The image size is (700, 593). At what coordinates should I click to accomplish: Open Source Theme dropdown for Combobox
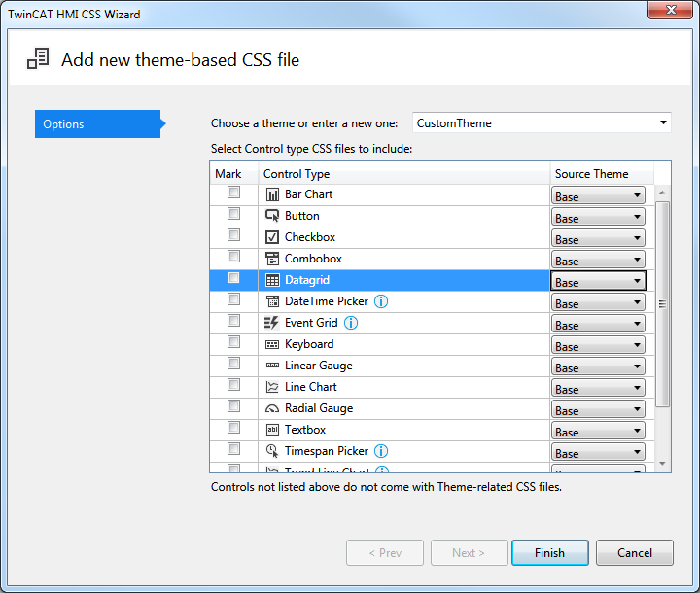pyautogui.click(x=598, y=260)
